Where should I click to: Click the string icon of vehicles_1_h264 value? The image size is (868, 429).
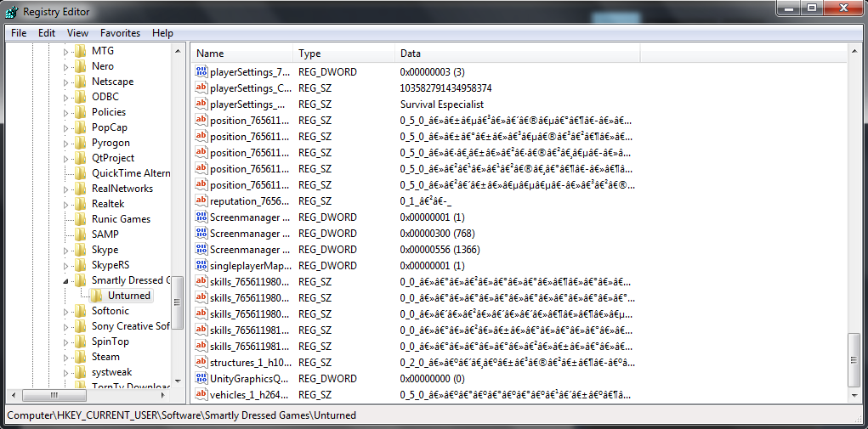pyautogui.click(x=201, y=395)
